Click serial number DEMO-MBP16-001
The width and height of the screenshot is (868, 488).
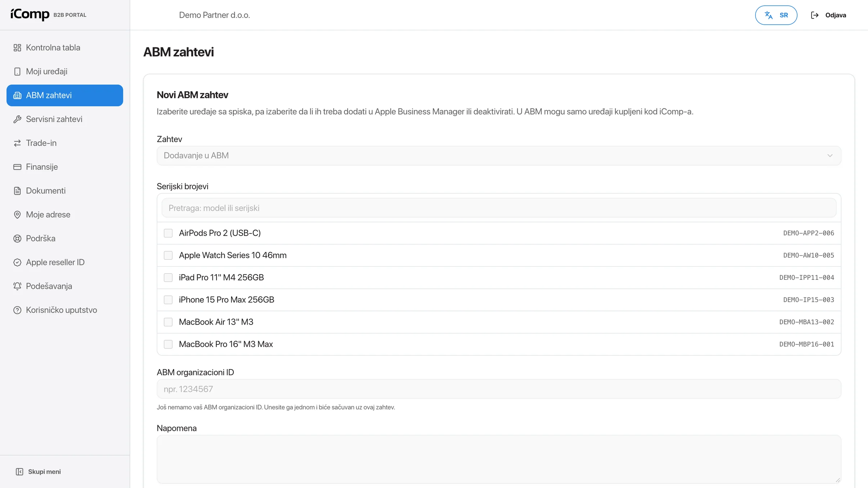pyautogui.click(x=807, y=344)
